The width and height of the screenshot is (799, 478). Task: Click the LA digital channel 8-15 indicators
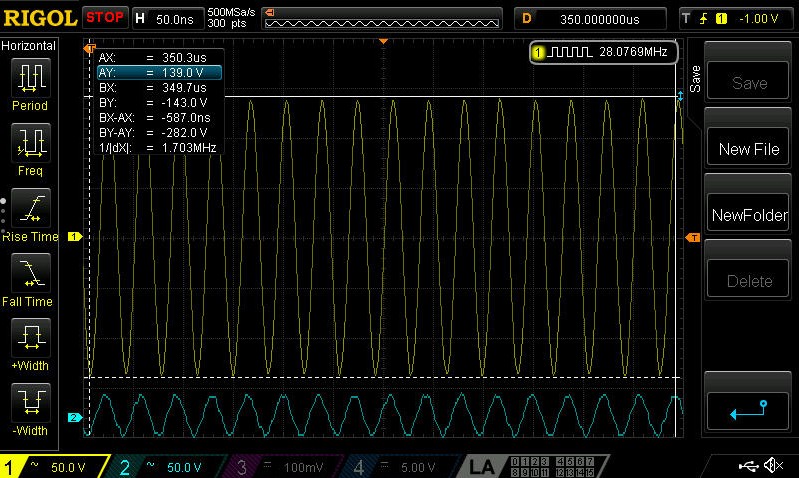point(552,472)
